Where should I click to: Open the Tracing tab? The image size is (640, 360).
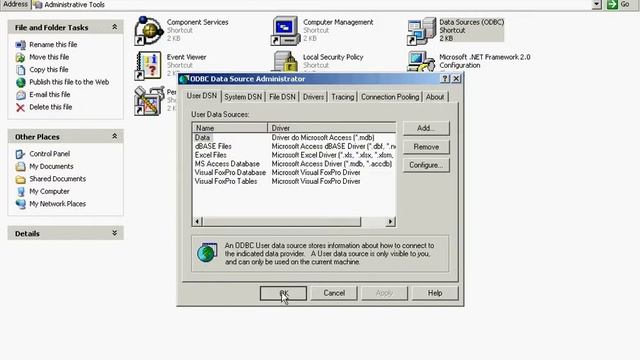[342, 97]
